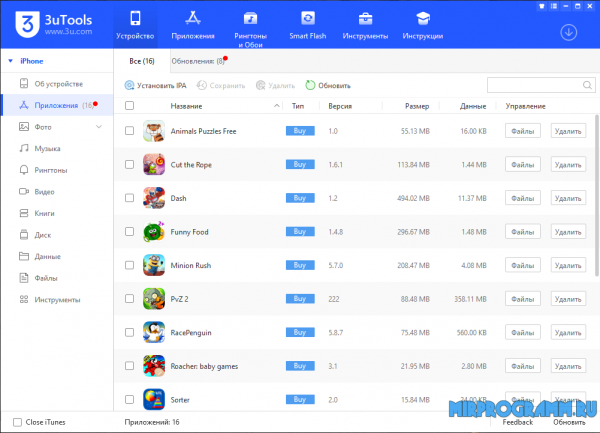The width and height of the screenshot is (600, 433).
Task: Open Музыка in sidebar
Action: click(x=57, y=148)
